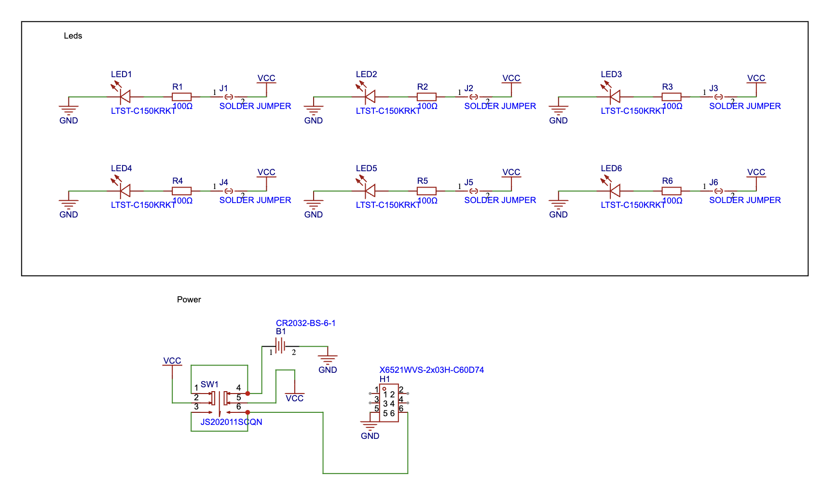
Task: Select the LED5 diode symbol
Action: tap(370, 191)
